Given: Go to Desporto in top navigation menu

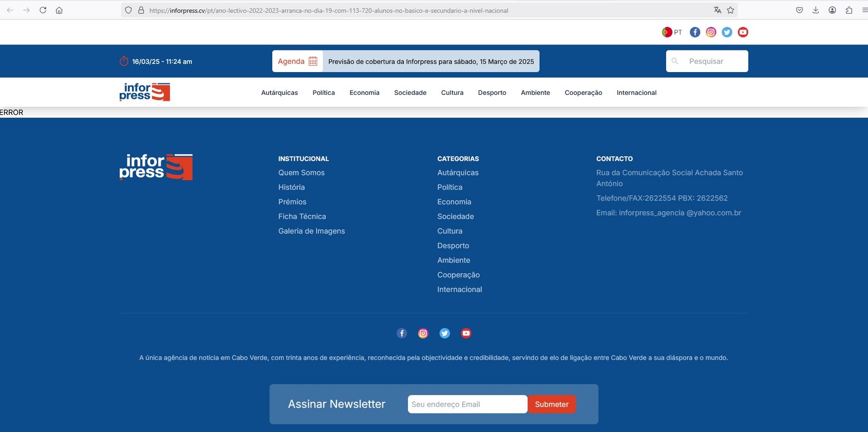Looking at the screenshot, I should tap(492, 93).
